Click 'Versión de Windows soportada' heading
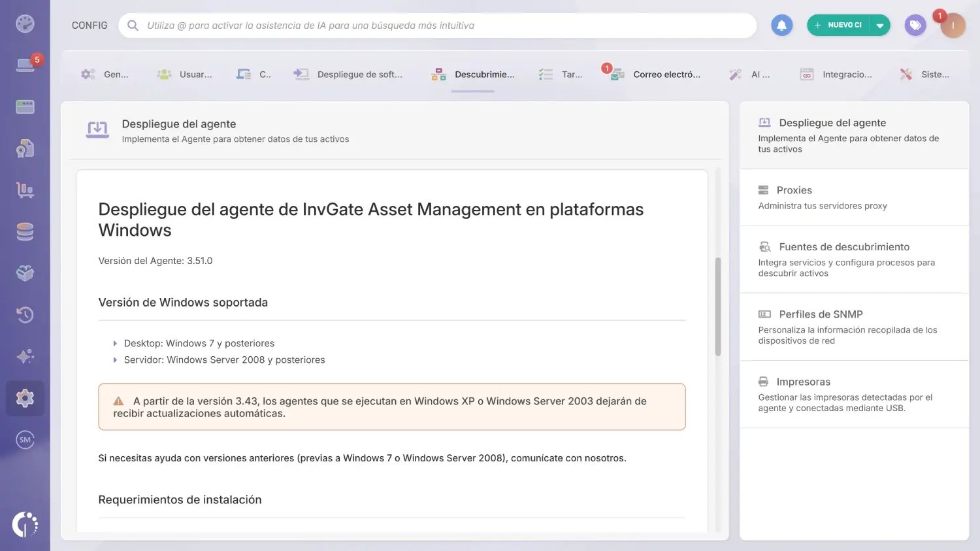980x551 pixels. 183,303
